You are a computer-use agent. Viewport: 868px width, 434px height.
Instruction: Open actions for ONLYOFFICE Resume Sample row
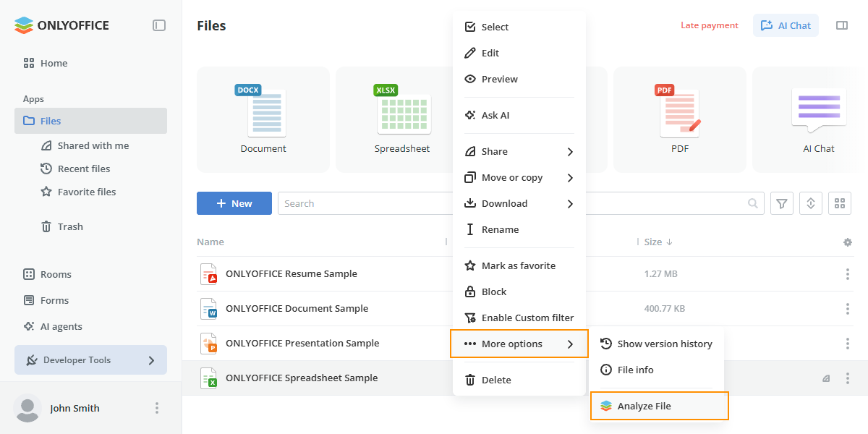click(x=848, y=274)
